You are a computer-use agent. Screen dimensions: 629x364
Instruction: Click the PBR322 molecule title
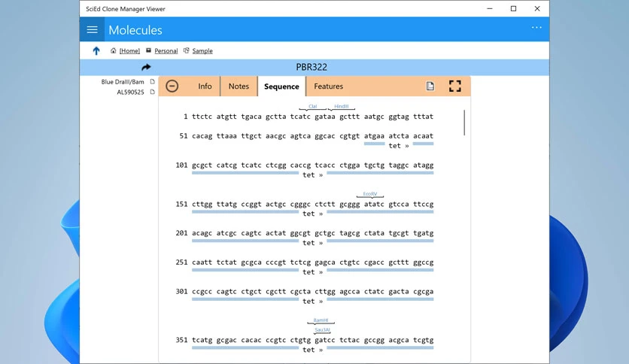[x=311, y=67]
